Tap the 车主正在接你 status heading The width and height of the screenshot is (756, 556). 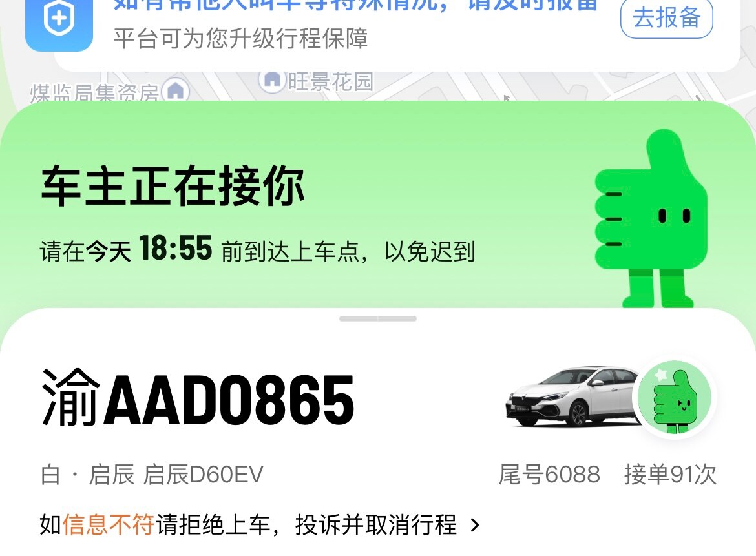click(x=173, y=186)
